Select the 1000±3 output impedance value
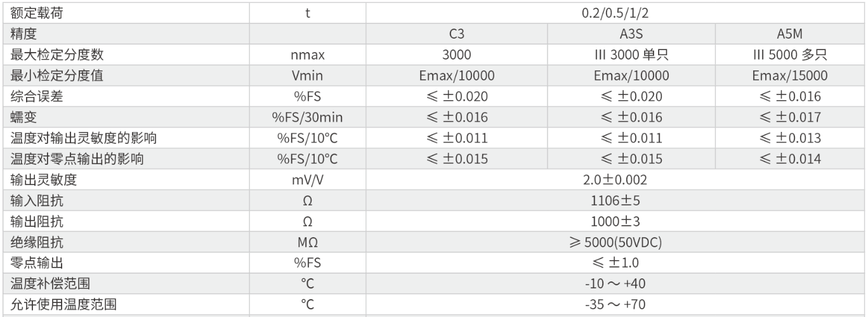 point(615,222)
